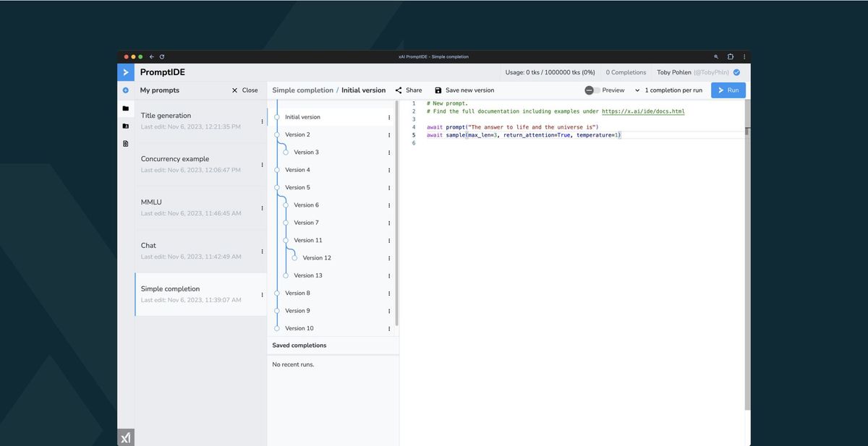This screenshot has height=446, width=868.
Task: Open the browser extensions puzzle icon
Action: (731, 56)
